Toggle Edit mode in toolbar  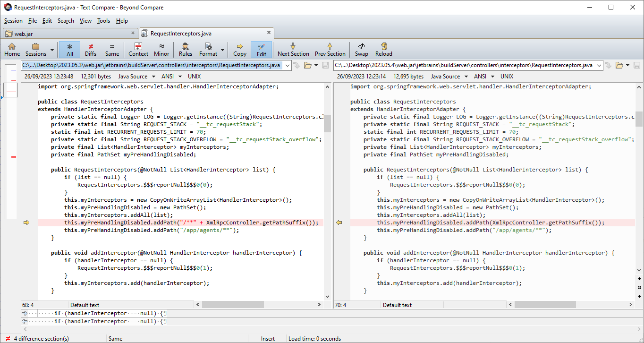coord(262,50)
